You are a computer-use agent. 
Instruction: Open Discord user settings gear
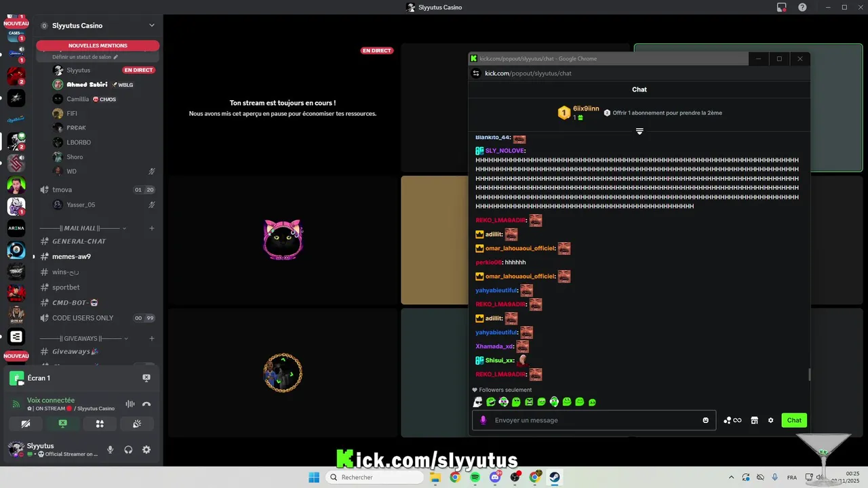(x=146, y=449)
